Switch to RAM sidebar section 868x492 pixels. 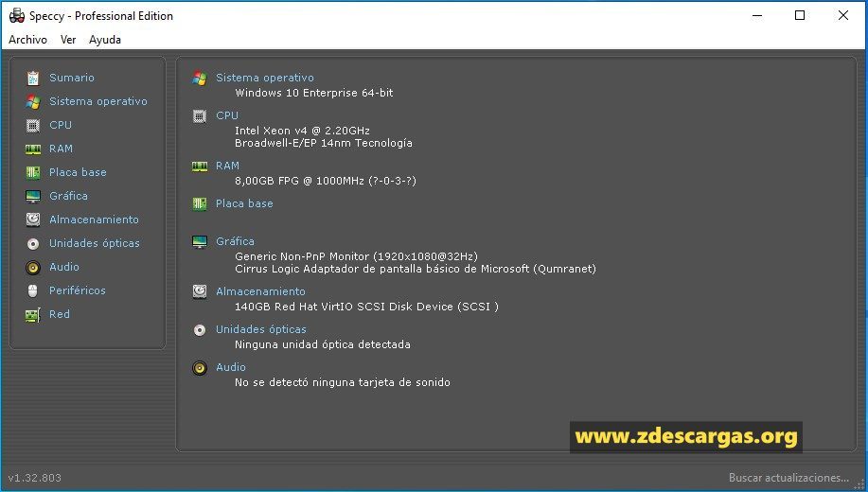pyautogui.click(x=61, y=149)
